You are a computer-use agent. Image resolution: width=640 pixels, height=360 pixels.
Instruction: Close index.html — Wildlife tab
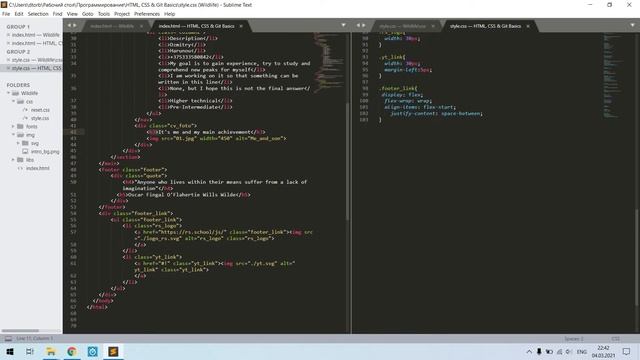(x=142, y=26)
